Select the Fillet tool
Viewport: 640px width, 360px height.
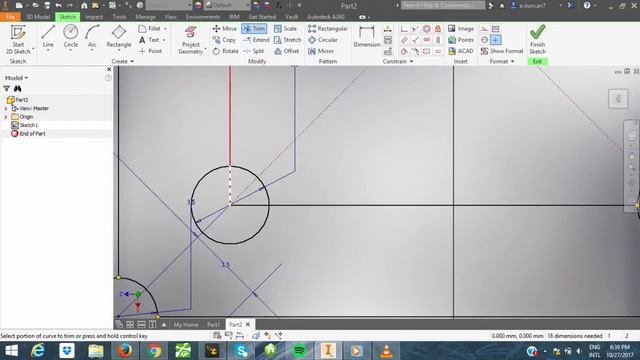click(x=150, y=29)
